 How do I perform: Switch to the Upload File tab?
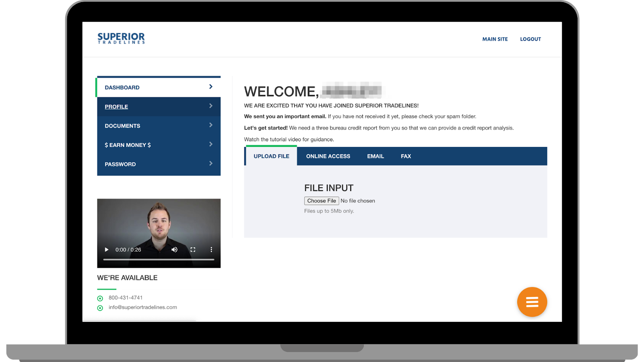pos(271,156)
